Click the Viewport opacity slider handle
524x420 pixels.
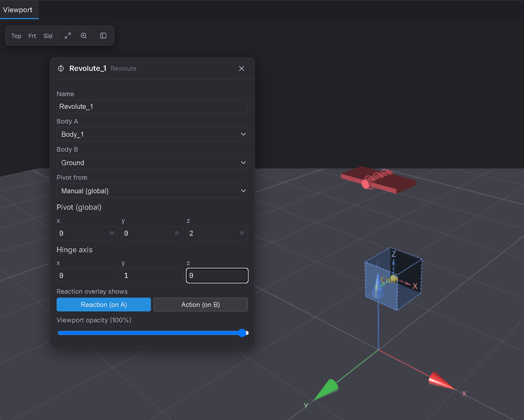pos(243,333)
